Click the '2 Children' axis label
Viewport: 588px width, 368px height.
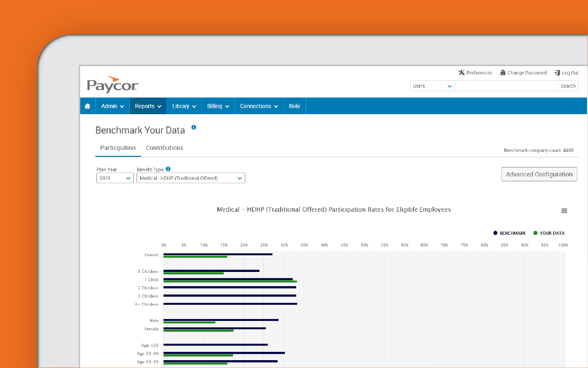[148, 288]
